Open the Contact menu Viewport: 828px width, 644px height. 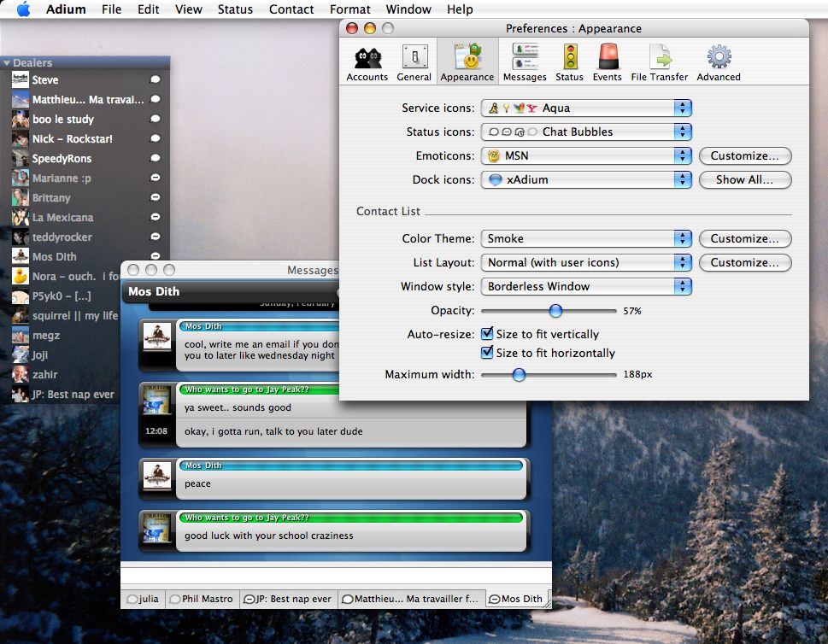(291, 9)
